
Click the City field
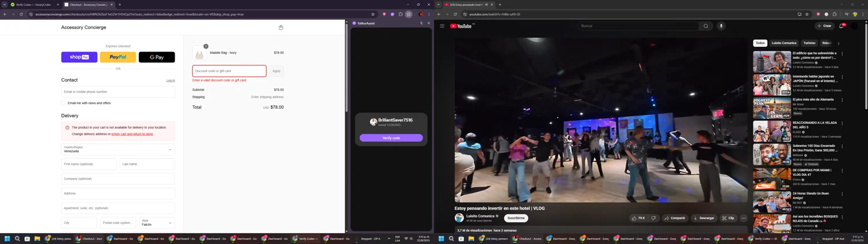click(x=79, y=223)
